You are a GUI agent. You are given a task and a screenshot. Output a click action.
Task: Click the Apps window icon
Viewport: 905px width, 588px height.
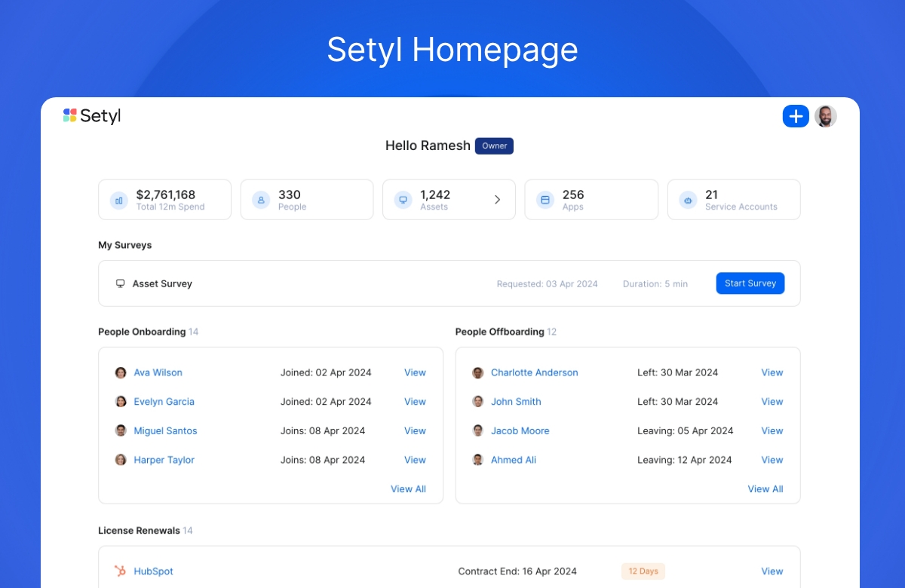click(x=545, y=200)
